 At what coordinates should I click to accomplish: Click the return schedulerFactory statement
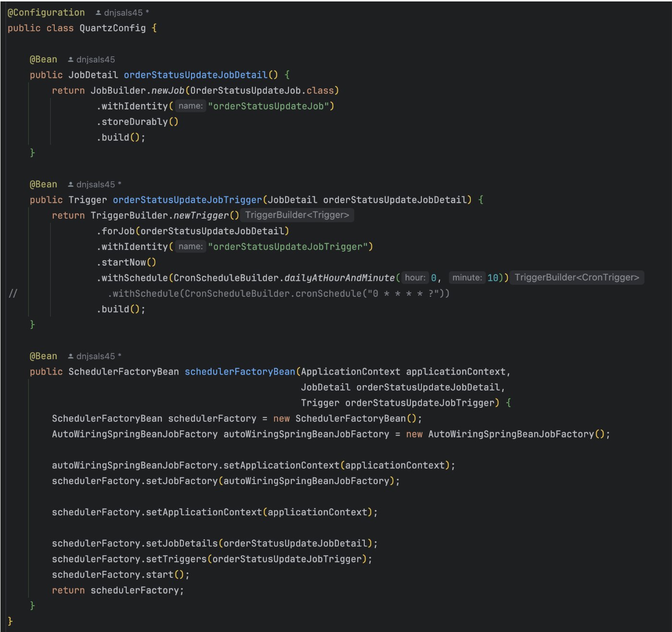pos(118,590)
